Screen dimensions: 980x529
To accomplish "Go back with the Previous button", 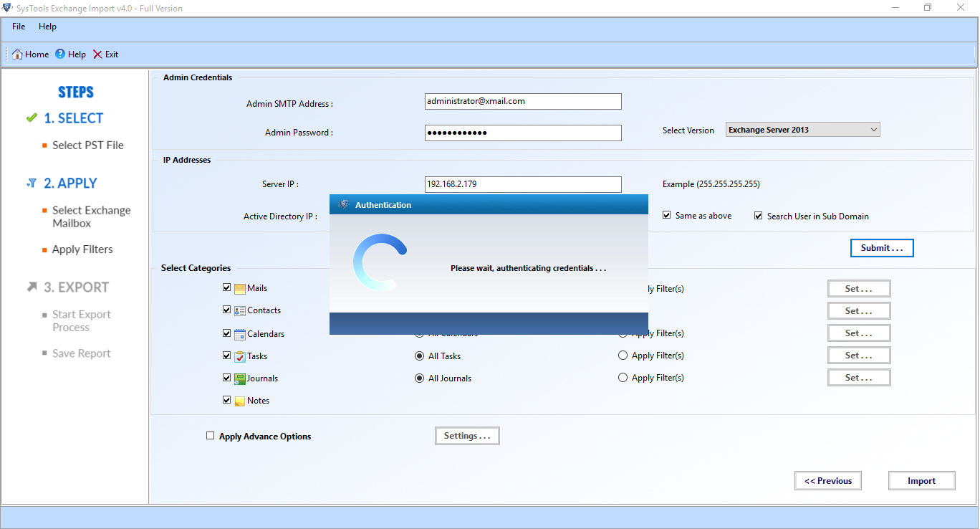I will click(828, 481).
